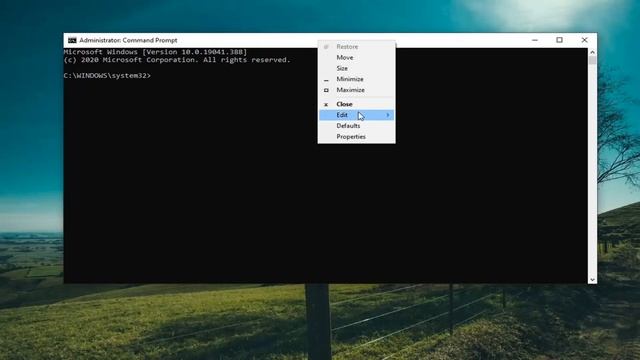
Task: Click the C:\WINDOWS\system32> prompt line
Action: point(107,76)
